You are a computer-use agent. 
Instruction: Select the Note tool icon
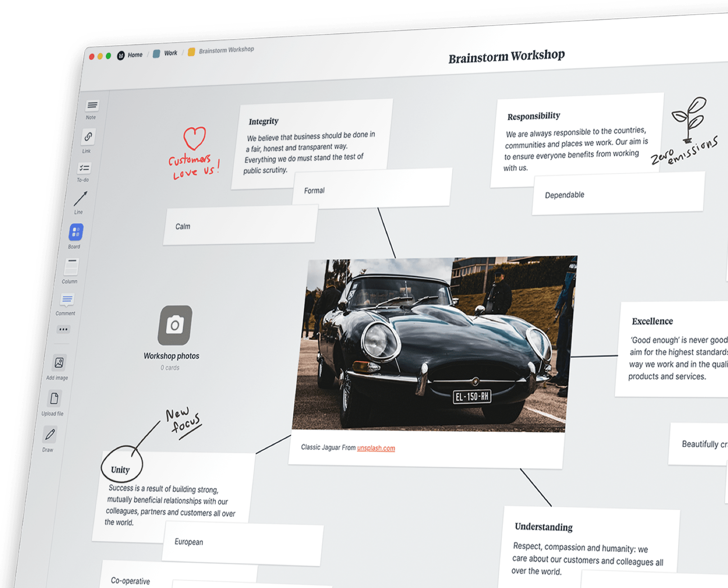click(x=92, y=105)
